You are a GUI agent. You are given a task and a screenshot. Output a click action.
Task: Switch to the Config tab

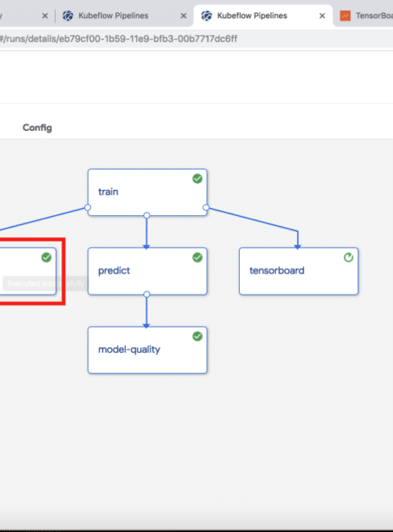pyautogui.click(x=38, y=128)
